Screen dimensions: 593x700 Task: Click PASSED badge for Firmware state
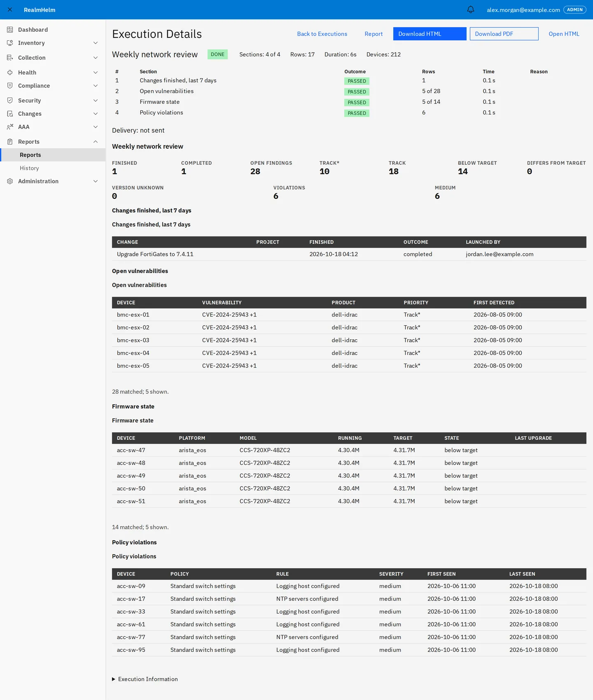(357, 103)
